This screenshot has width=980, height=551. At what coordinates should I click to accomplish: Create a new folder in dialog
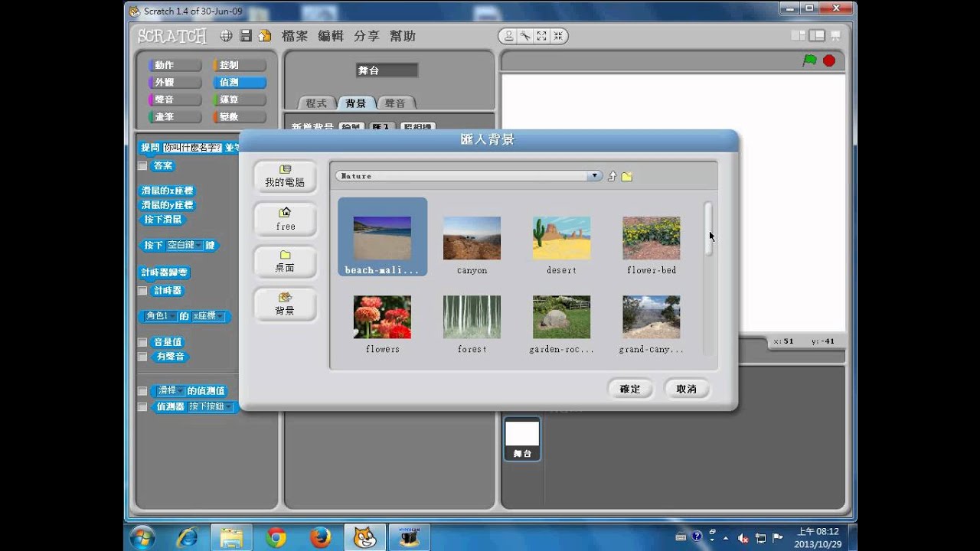pos(627,176)
